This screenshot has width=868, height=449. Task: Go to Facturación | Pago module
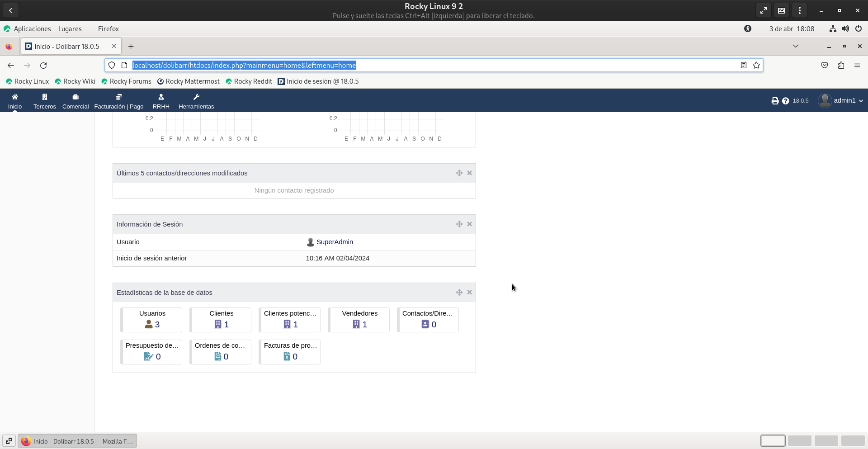point(119,100)
